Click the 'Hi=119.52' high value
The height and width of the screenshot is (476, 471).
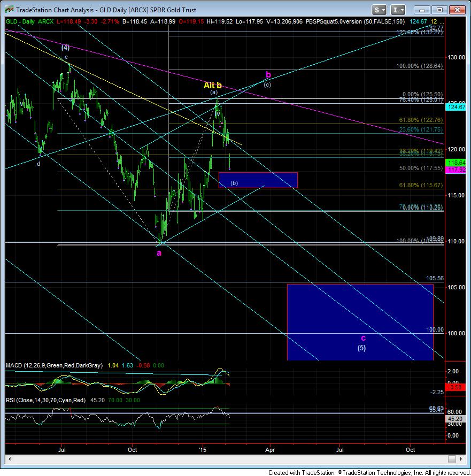point(220,21)
